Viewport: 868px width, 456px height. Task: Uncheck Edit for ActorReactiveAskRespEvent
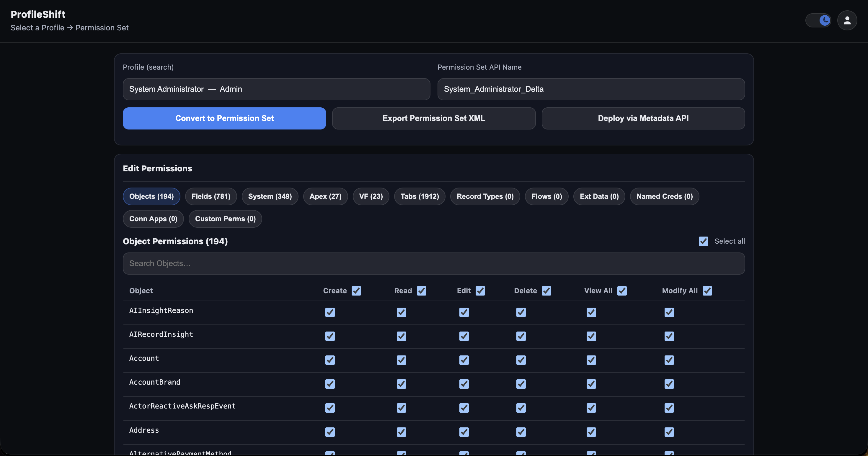pos(464,408)
